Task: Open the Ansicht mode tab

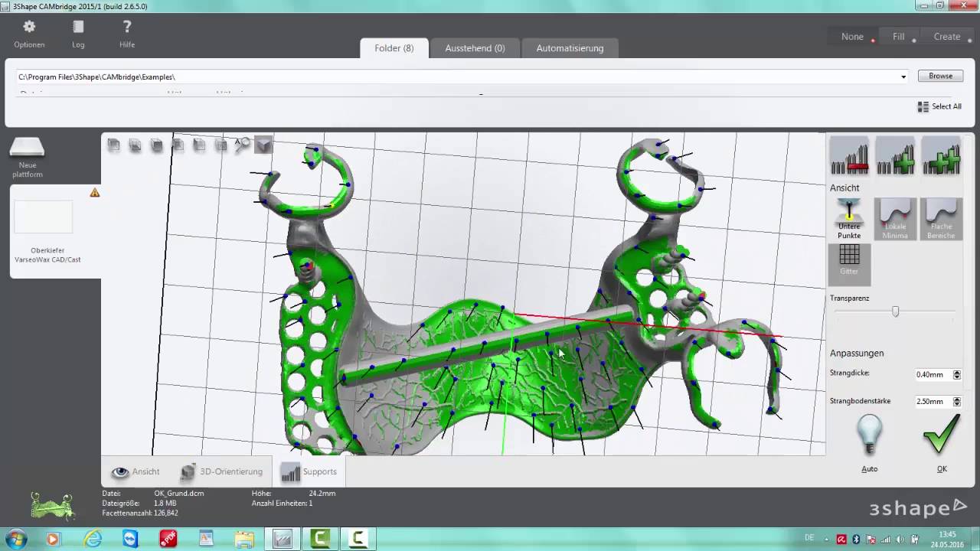Action: coord(136,472)
